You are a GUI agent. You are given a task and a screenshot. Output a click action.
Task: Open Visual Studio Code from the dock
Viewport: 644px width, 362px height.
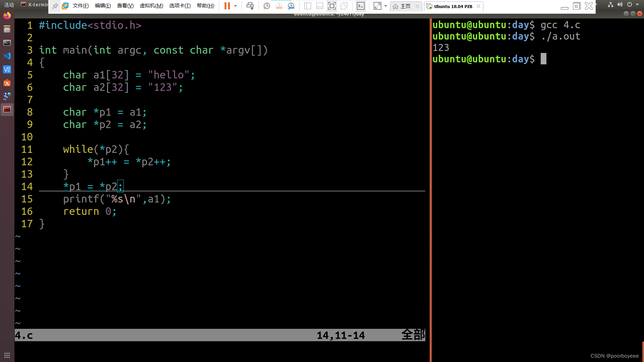click(7, 56)
